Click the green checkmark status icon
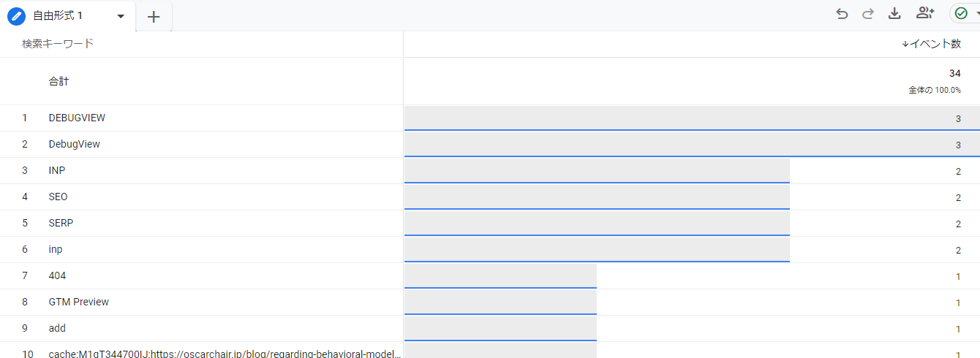This screenshot has height=358, width=980. (961, 13)
